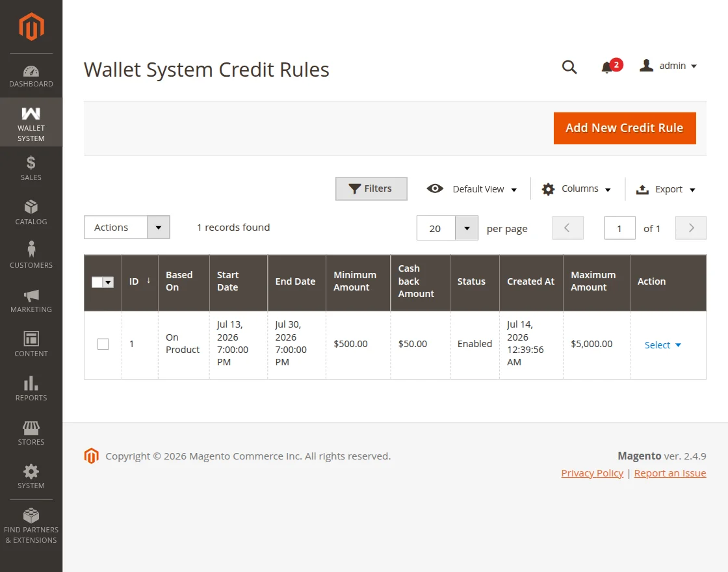Open the Wallet System menu

(31, 122)
